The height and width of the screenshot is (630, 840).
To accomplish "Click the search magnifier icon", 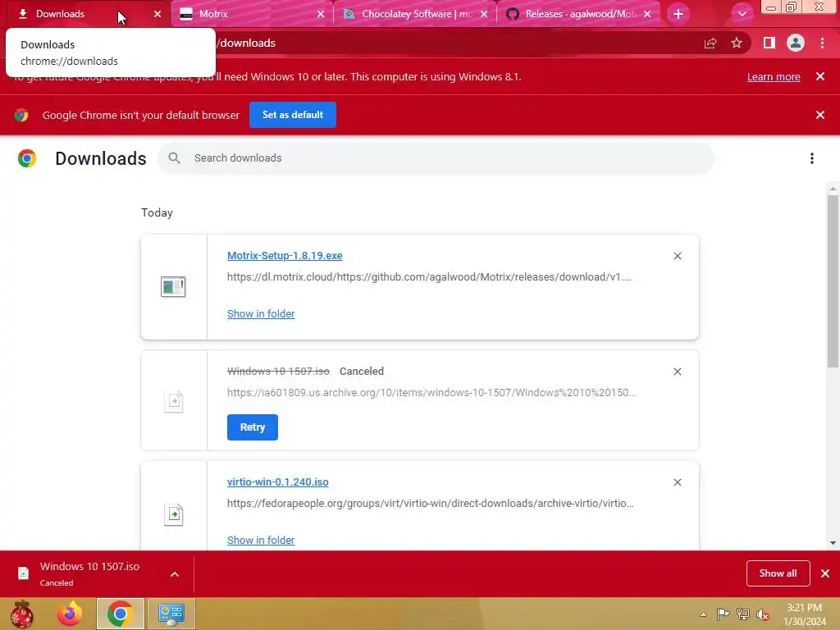I will [174, 158].
